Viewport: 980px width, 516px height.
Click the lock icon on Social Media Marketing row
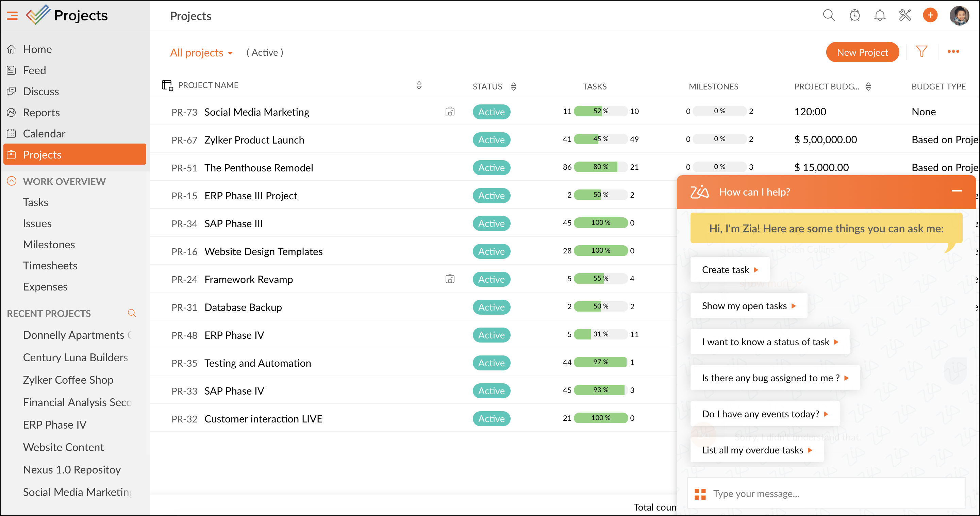450,112
